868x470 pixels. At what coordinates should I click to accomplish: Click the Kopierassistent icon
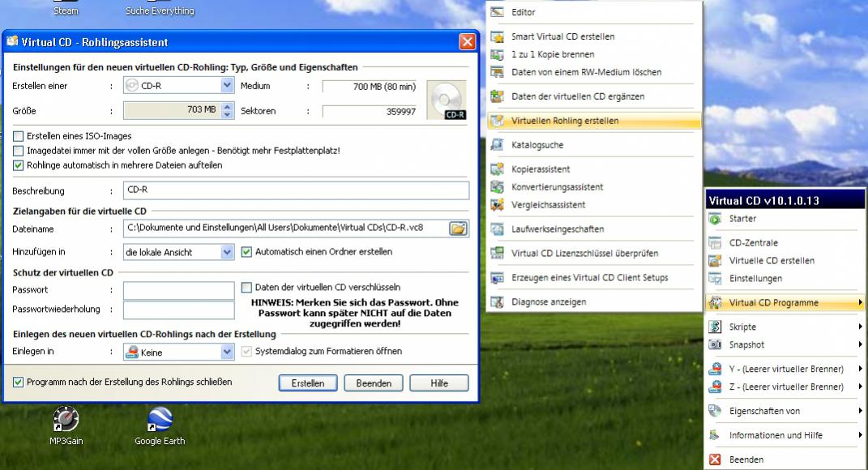tap(497, 169)
